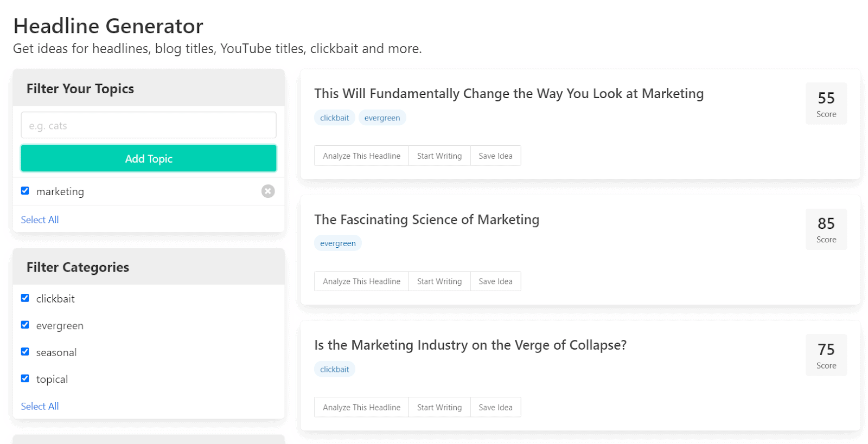The height and width of the screenshot is (444, 868).
Task: Toggle the clickbait category checkbox
Action: coord(25,298)
